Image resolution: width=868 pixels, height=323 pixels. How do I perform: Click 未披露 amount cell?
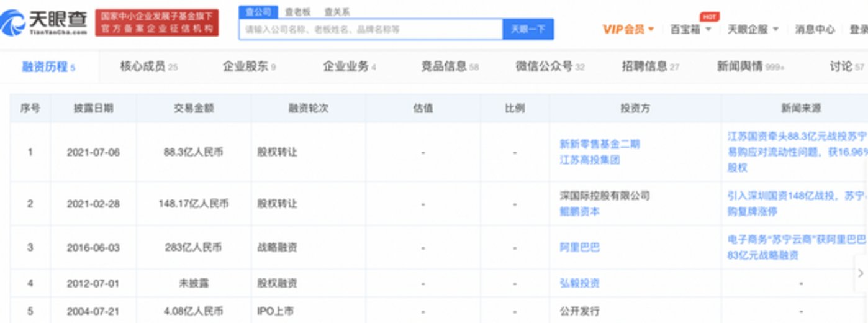(194, 283)
